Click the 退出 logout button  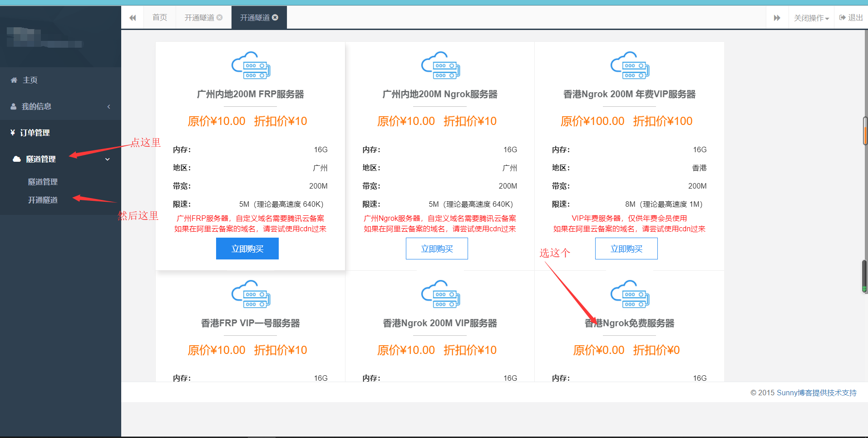coord(851,18)
